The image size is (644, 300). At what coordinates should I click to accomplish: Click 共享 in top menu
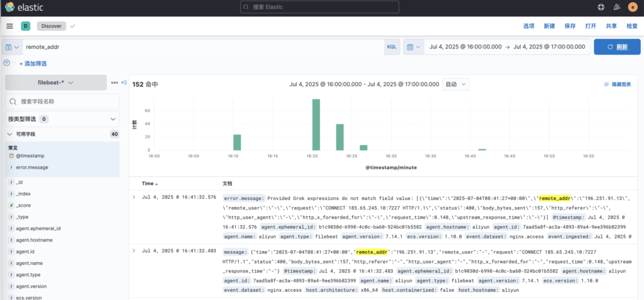click(x=611, y=26)
